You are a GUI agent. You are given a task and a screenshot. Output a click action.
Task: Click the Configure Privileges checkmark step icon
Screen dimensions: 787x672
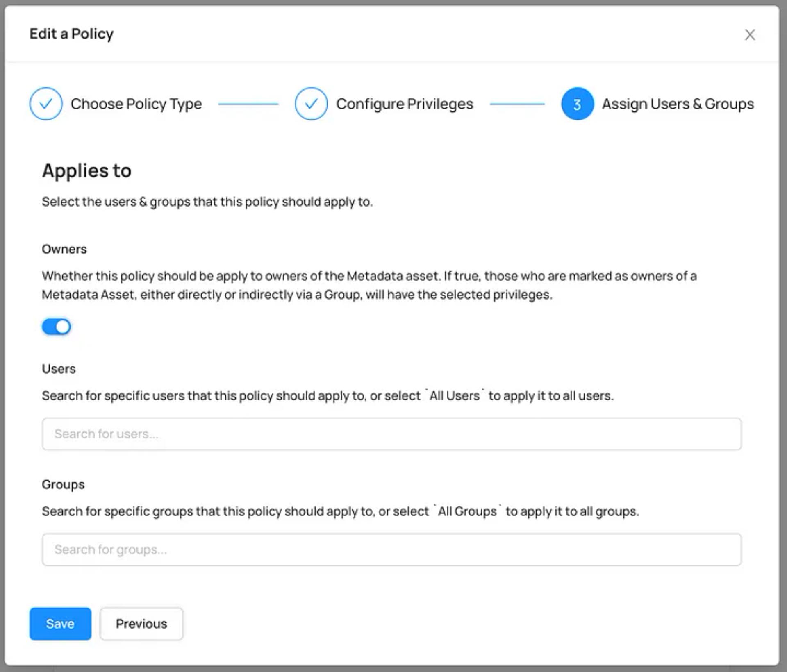311,104
